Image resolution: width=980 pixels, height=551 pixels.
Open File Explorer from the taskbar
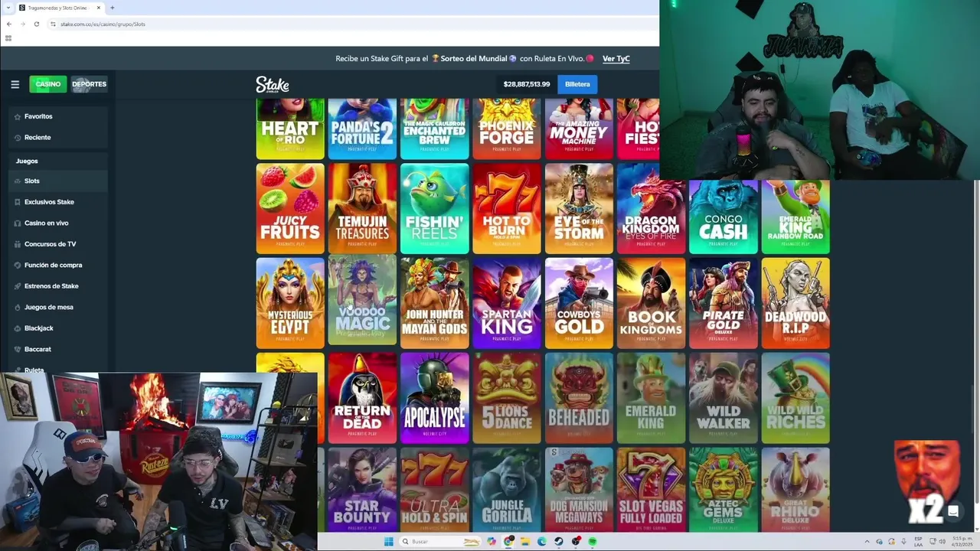(525, 542)
